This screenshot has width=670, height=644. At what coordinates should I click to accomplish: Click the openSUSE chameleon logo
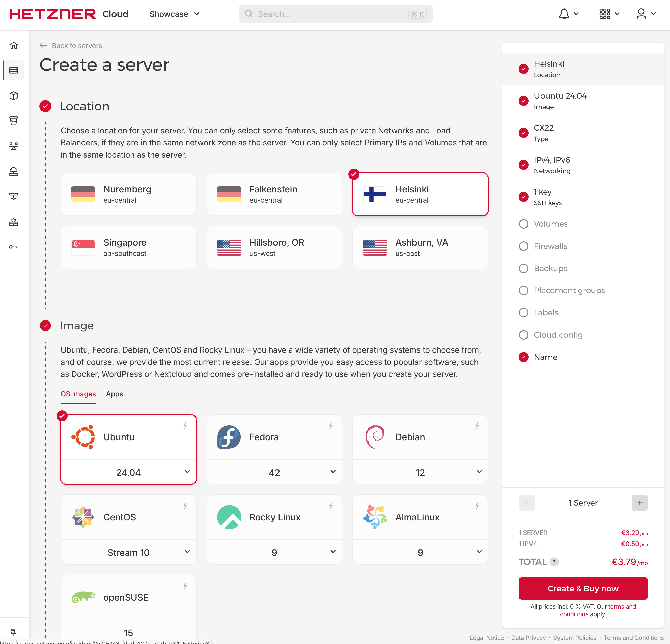point(83,597)
